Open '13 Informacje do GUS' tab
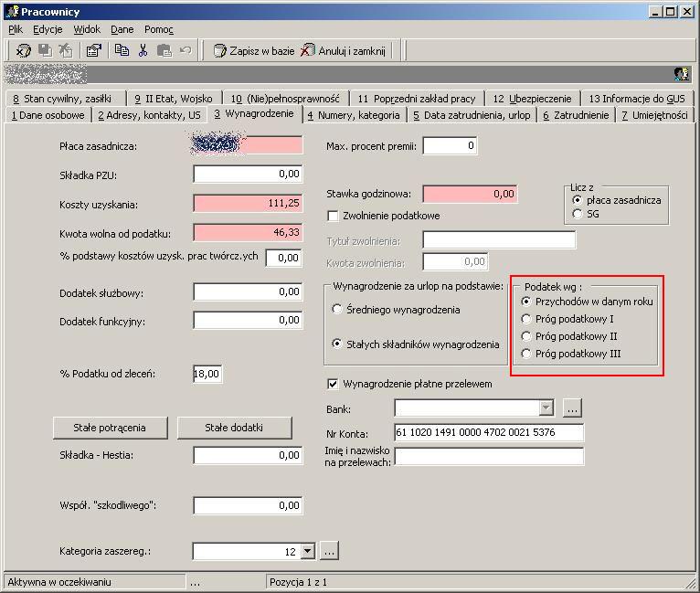Viewport: 700px width, 593px height. click(637, 99)
